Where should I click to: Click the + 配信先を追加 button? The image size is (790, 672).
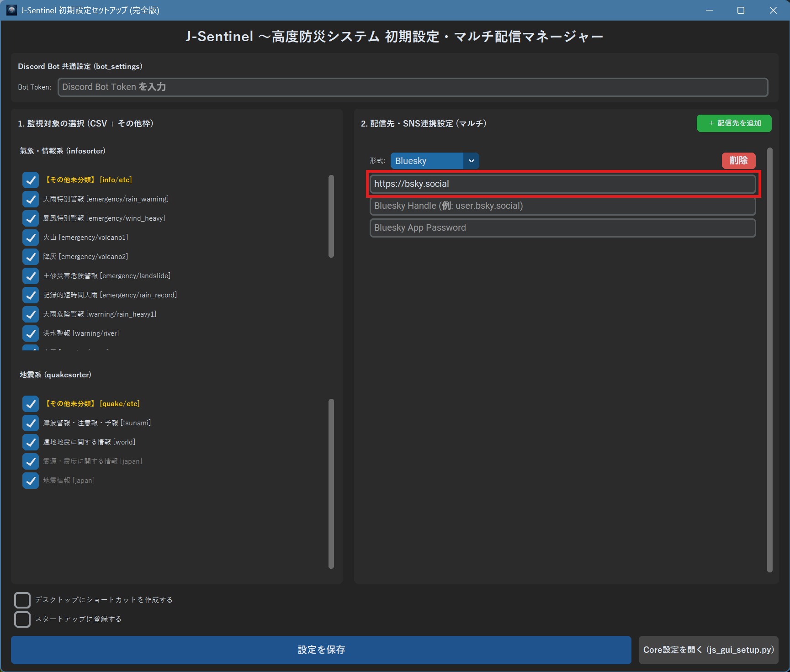(x=734, y=123)
